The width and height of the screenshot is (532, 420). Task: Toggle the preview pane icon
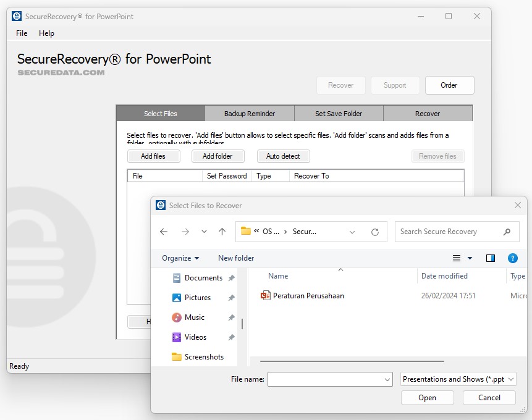pos(491,258)
